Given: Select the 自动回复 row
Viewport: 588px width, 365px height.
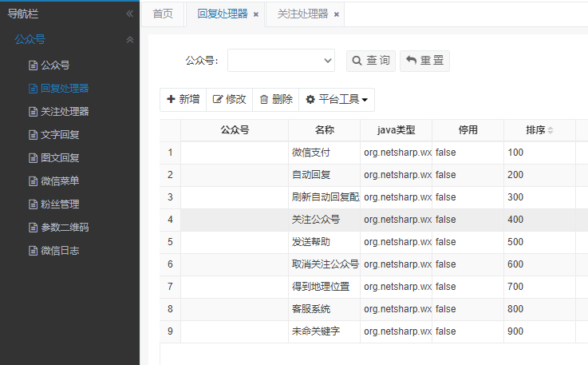Looking at the screenshot, I should click(x=373, y=175).
